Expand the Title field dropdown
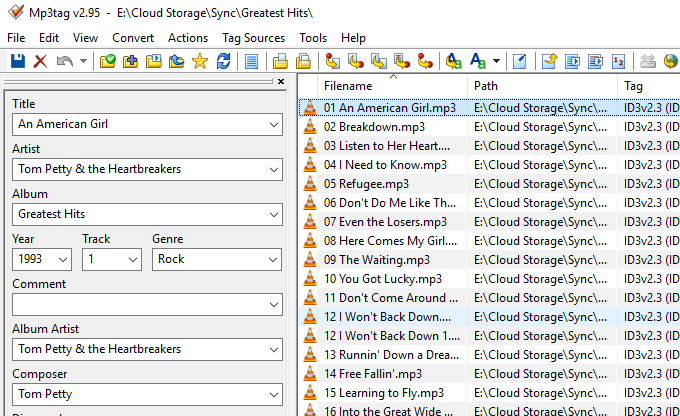Screen dimensions: 680x416 point(274,125)
